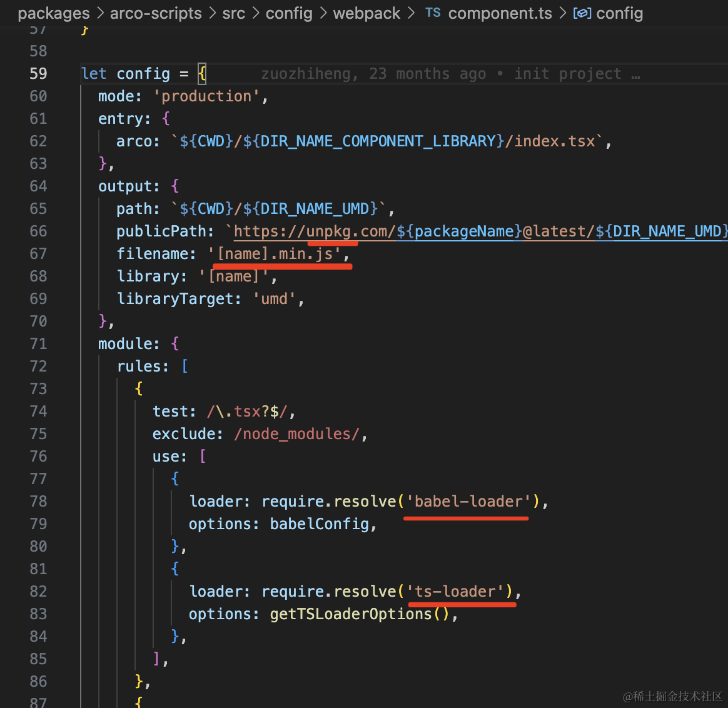Click 'use:' property on line 76
Screen dimensions: 728x708
[169, 457]
